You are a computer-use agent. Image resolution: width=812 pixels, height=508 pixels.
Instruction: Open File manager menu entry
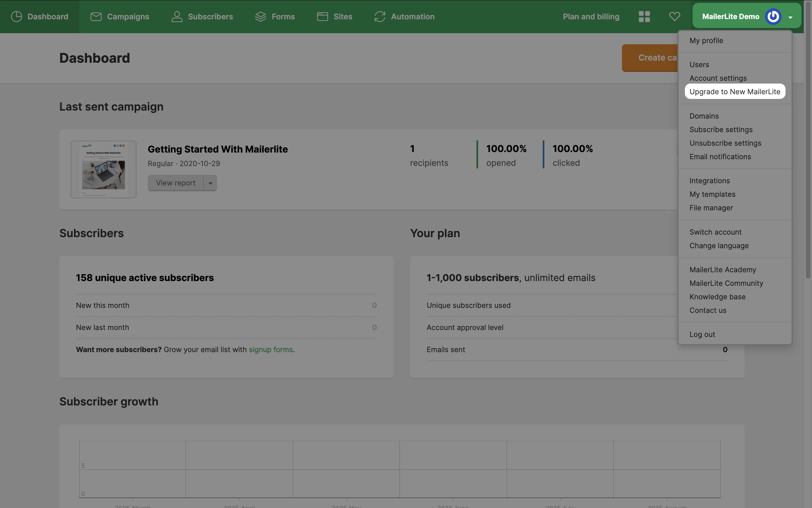711,208
